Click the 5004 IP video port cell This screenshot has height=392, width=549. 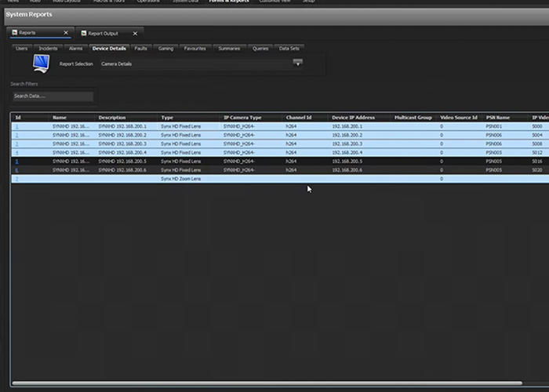point(537,135)
